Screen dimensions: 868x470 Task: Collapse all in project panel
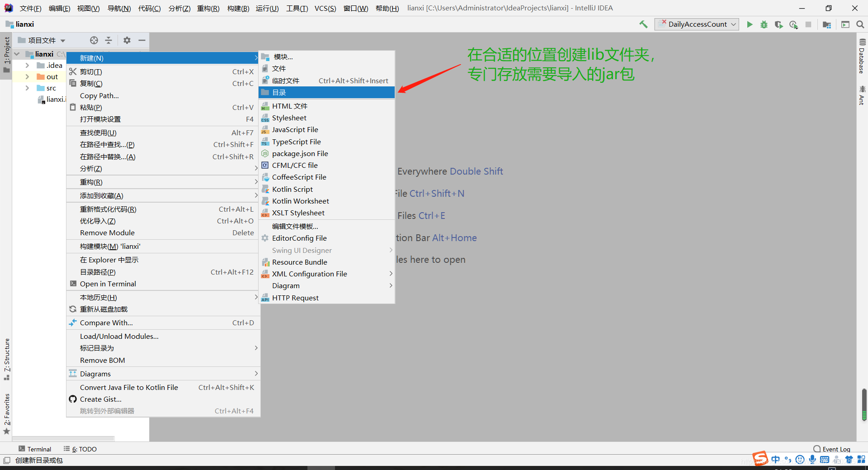[108, 40]
